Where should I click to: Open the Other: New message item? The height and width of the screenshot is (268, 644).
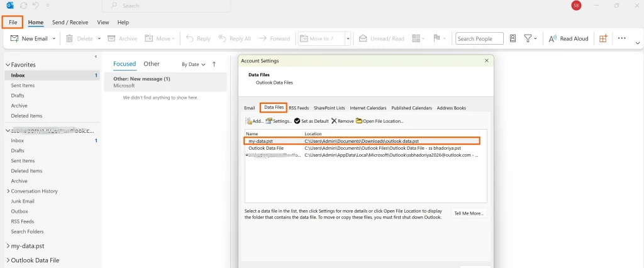point(165,82)
